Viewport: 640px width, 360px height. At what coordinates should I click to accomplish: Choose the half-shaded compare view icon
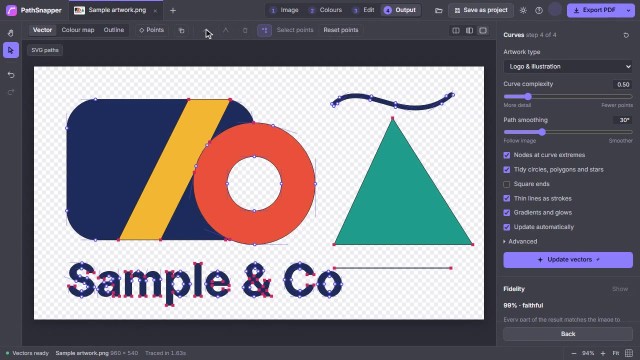pos(469,31)
